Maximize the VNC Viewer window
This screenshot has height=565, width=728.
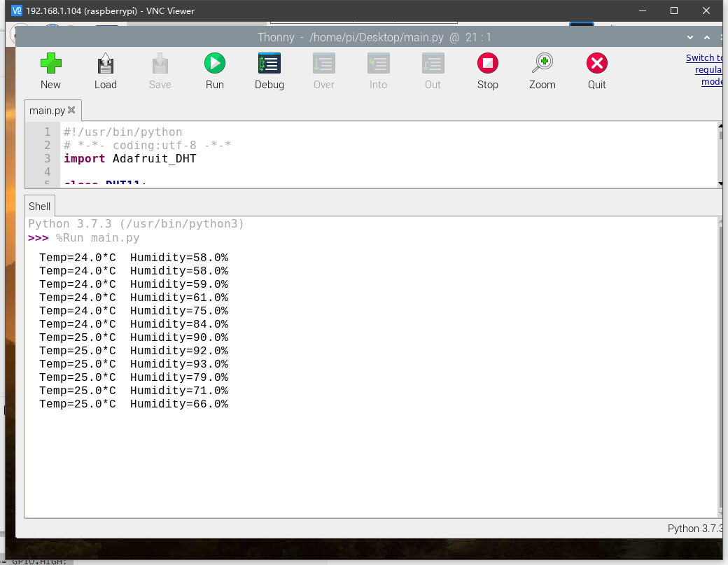(x=674, y=11)
